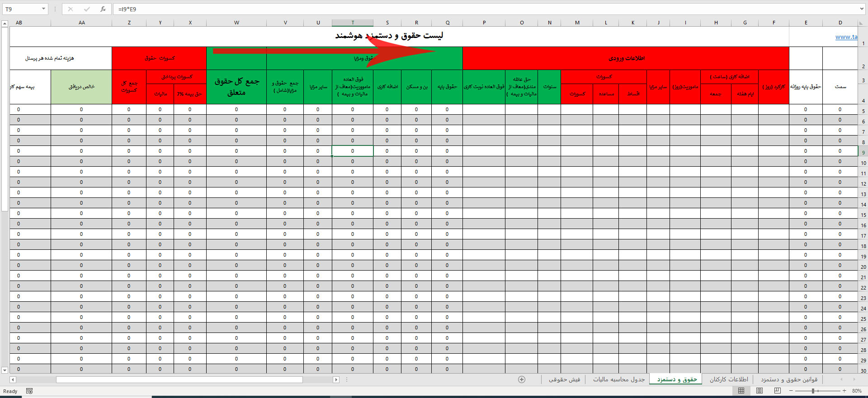This screenshot has width=868, height=398.
Task: Add a new sheet with the plus button
Action: click(522, 379)
